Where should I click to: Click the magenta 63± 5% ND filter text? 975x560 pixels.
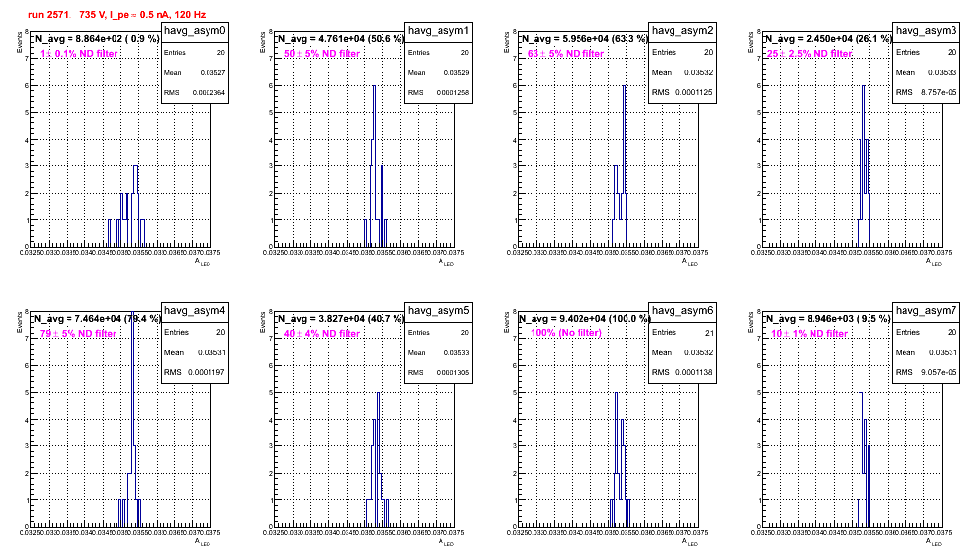coord(566,54)
